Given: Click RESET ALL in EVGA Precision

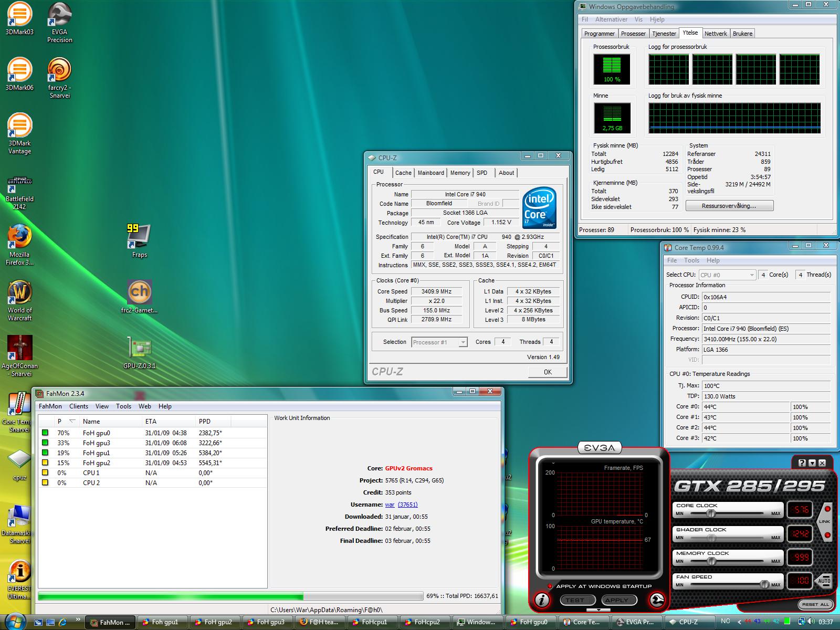Looking at the screenshot, I should [816, 604].
